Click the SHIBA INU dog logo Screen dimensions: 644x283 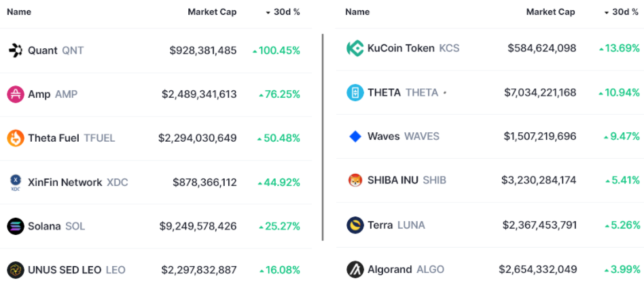point(355,181)
